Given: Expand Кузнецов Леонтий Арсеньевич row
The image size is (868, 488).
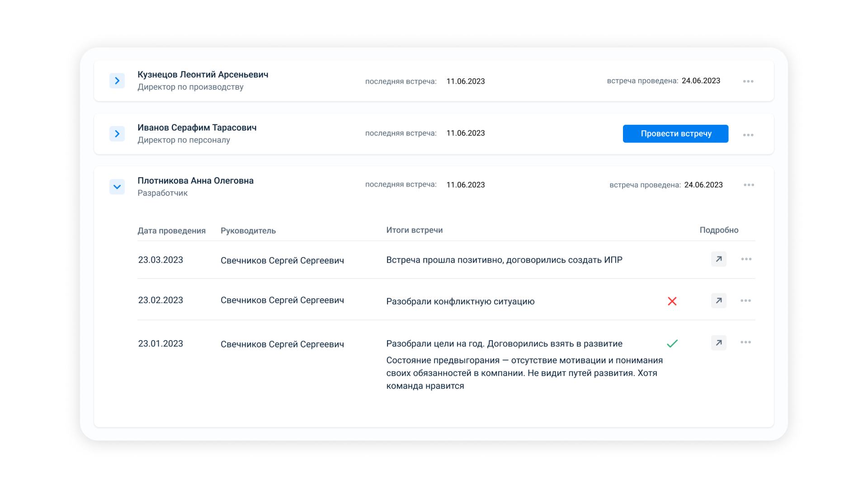Looking at the screenshot, I should tap(117, 81).
